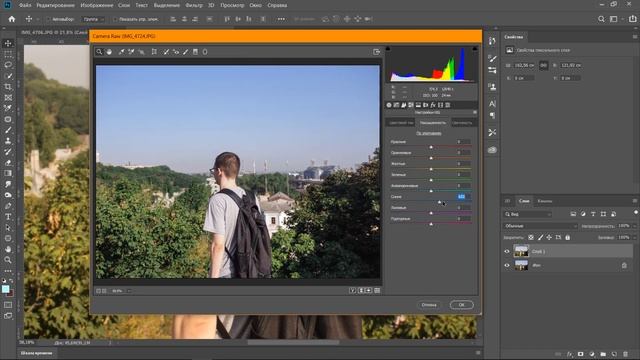The image size is (640, 360).
Task: Select the Eraser tool in Photoshop toolbar
Action: pos(8,162)
